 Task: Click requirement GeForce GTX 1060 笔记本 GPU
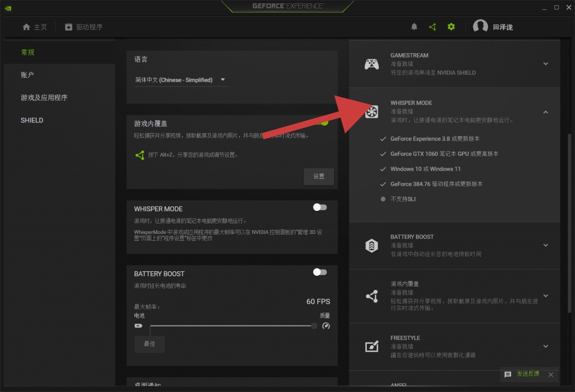point(444,154)
